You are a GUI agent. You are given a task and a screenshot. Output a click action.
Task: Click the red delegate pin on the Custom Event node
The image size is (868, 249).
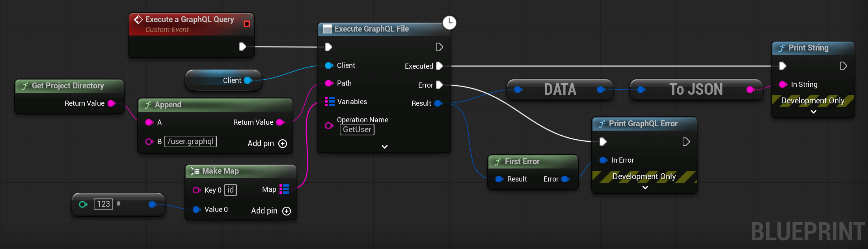[247, 24]
